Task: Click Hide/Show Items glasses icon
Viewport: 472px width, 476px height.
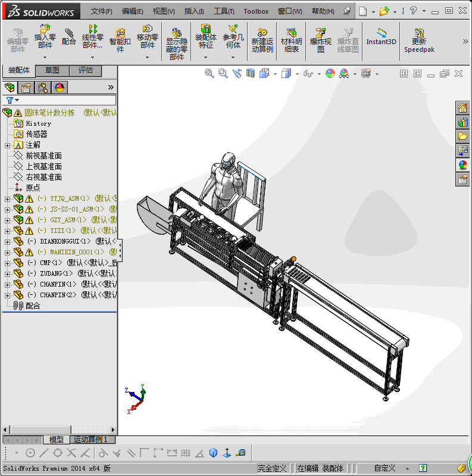Action: click(308, 73)
